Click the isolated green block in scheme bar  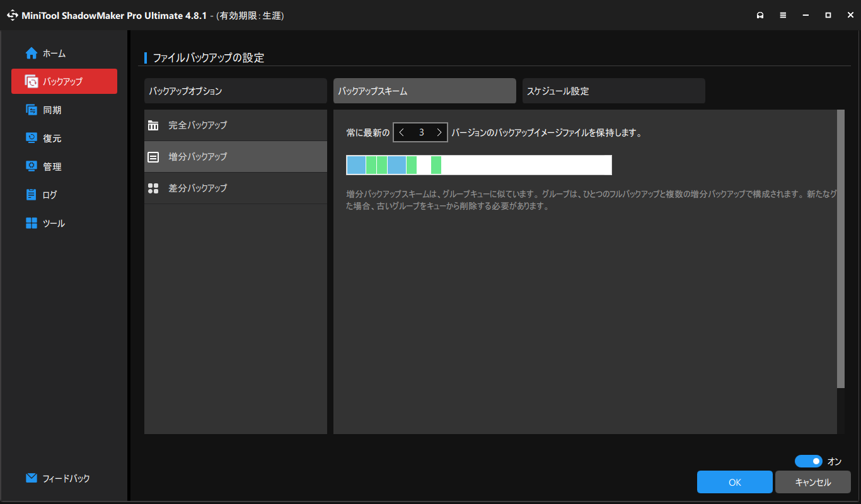pyautogui.click(x=436, y=165)
